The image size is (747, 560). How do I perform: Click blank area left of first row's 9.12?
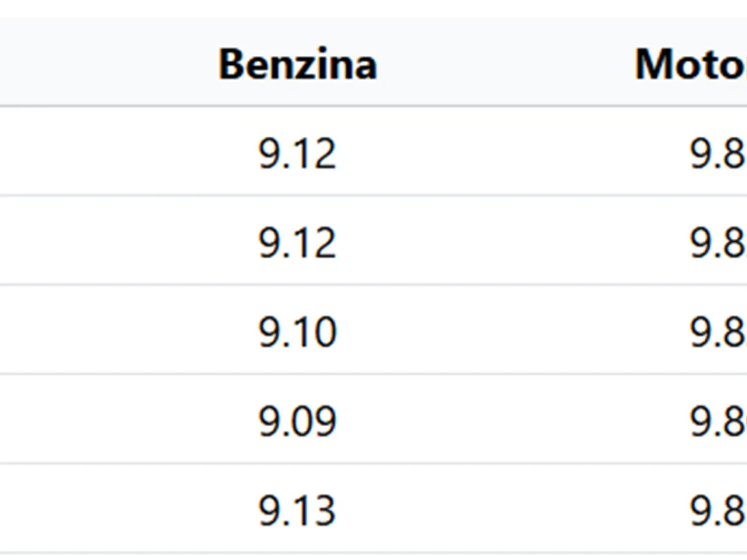pos(93,153)
